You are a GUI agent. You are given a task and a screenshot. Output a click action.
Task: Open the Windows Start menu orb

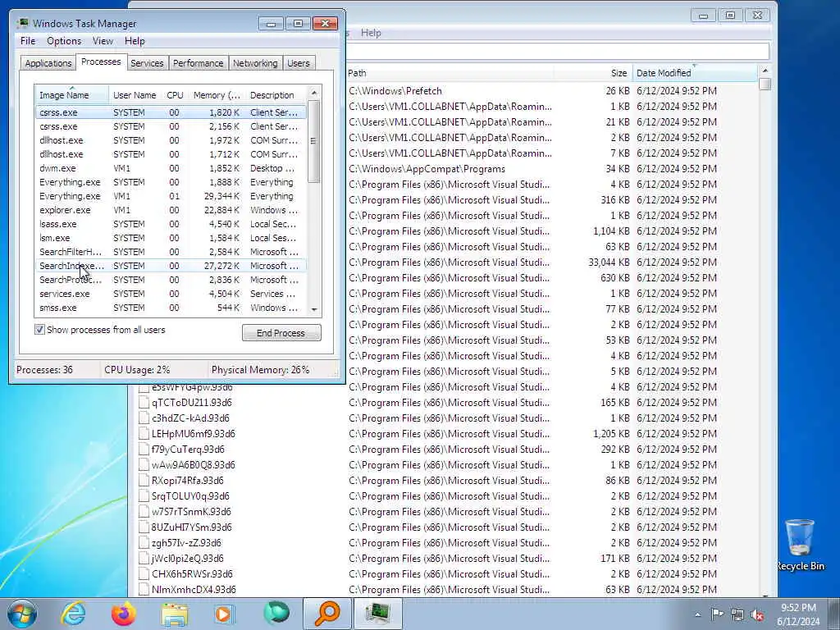22,614
